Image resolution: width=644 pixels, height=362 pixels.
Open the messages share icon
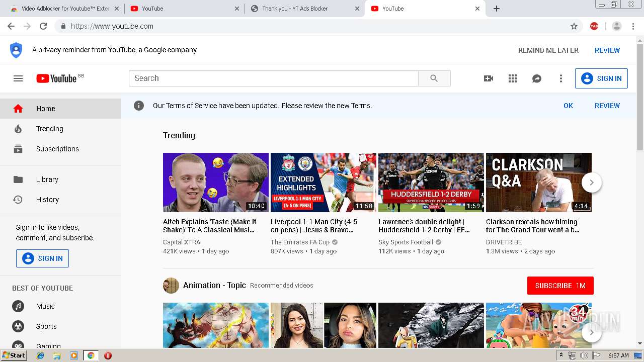537,78
